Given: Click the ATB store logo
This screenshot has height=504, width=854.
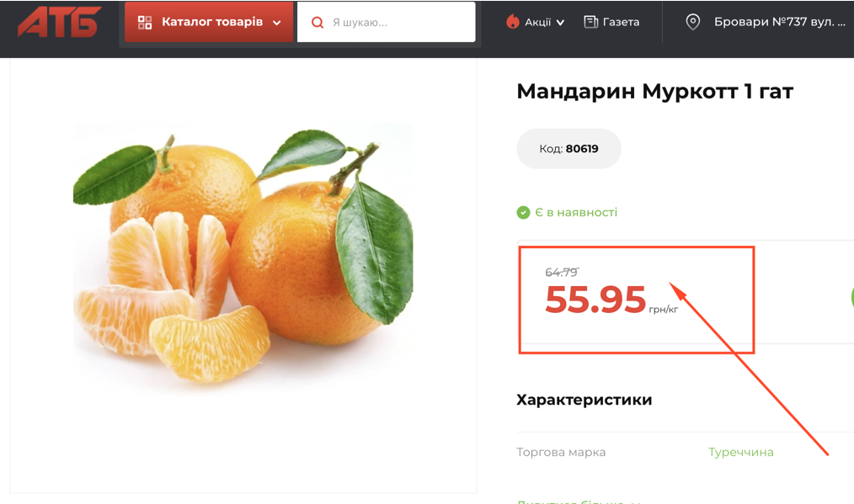Looking at the screenshot, I should tap(59, 22).
